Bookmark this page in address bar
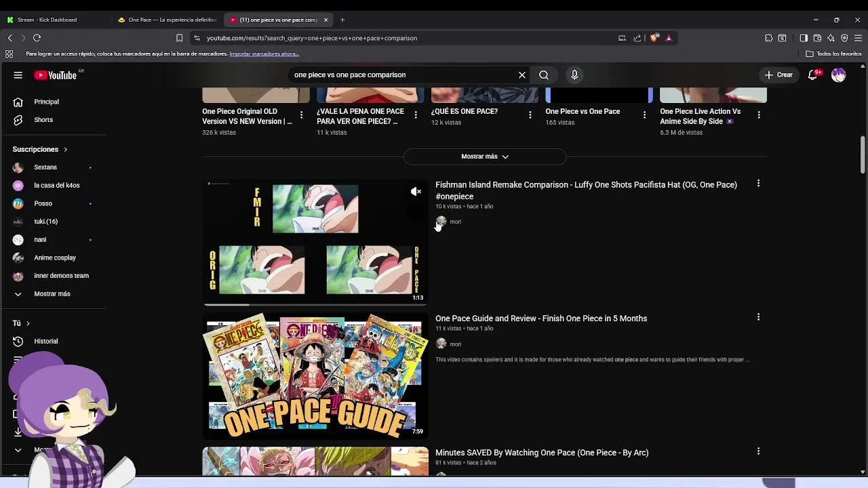 179,38
